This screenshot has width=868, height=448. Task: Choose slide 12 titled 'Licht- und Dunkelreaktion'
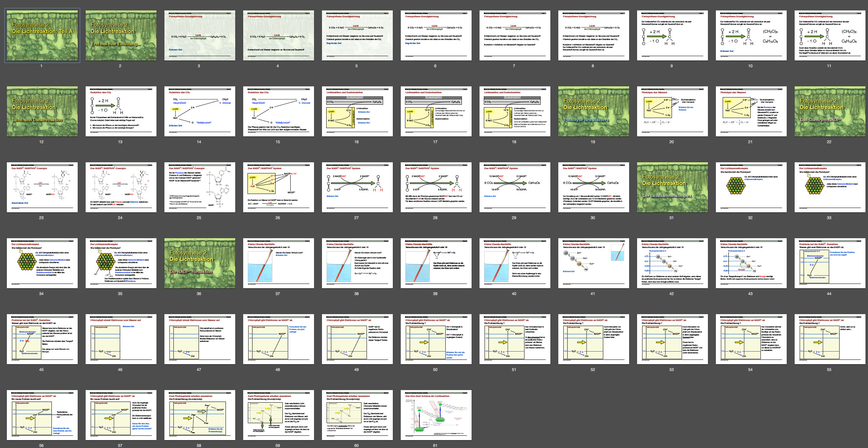pyautogui.click(x=42, y=111)
